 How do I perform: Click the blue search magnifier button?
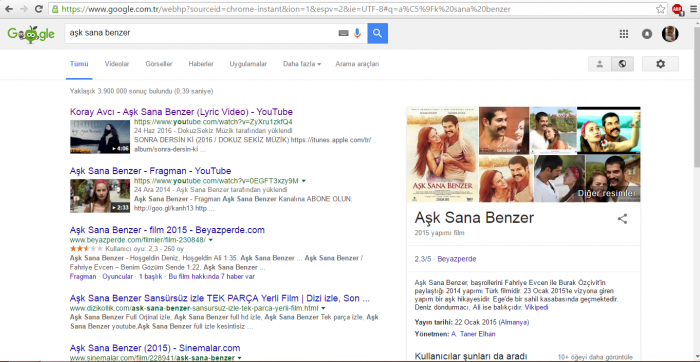click(x=378, y=33)
